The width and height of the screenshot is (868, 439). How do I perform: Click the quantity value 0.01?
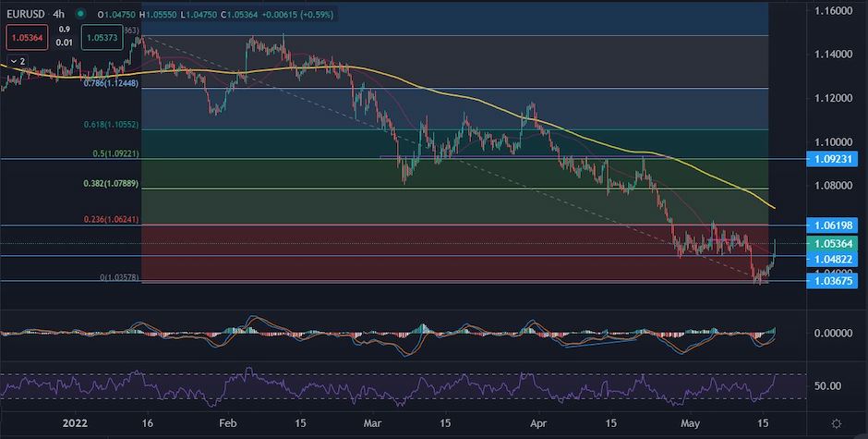tap(65, 43)
